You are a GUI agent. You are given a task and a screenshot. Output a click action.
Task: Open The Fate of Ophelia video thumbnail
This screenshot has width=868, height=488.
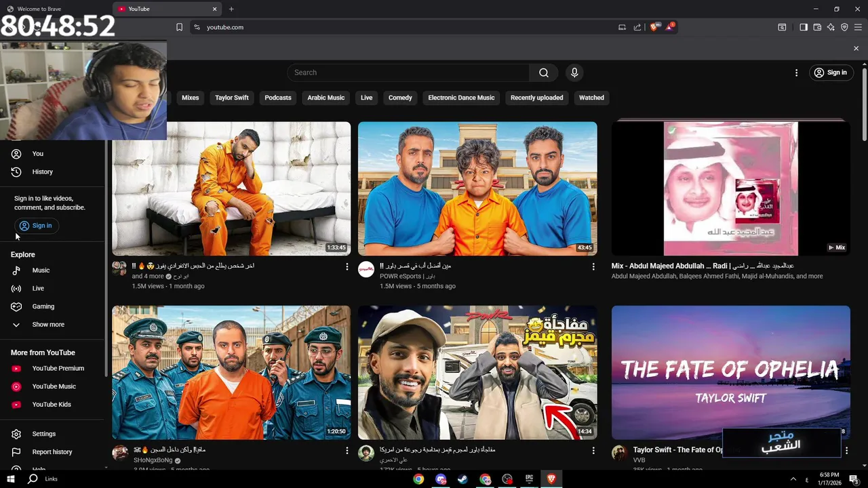point(730,372)
